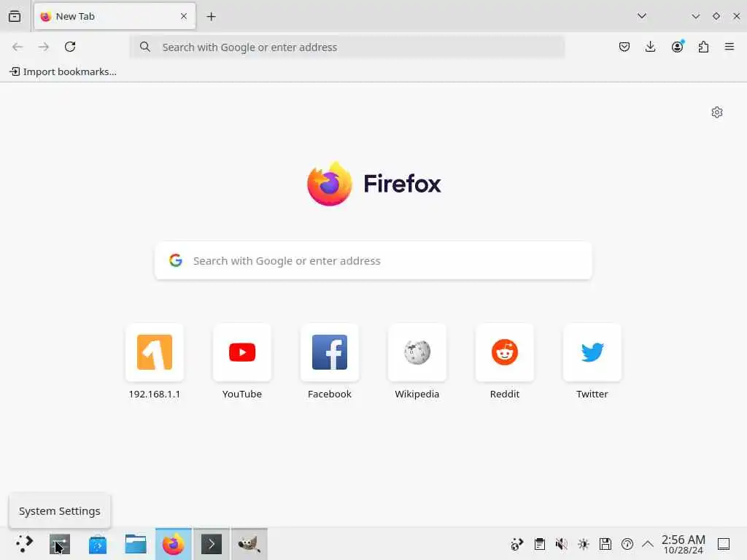The height and width of the screenshot is (560, 747).
Task: Click the address bar magnifier icon
Action: [145, 47]
